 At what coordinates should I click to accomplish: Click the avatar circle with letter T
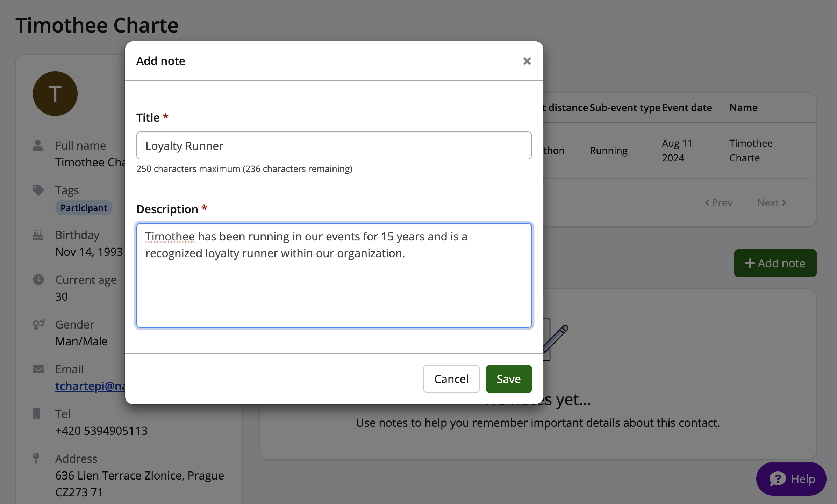click(55, 94)
